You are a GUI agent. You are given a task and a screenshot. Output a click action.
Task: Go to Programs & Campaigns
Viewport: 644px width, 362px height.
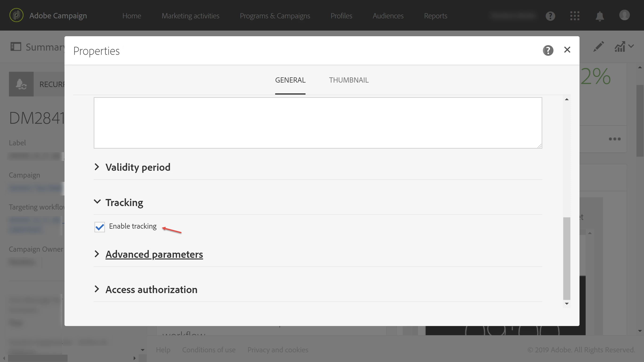click(275, 16)
